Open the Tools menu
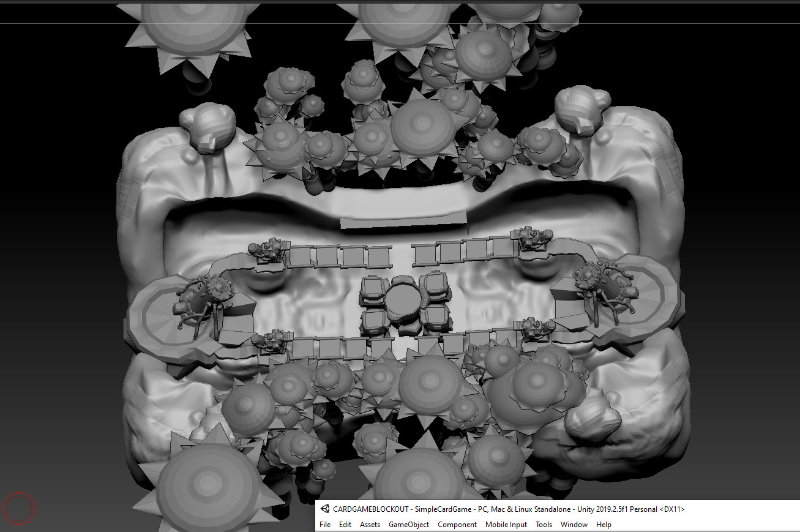 coord(544,525)
